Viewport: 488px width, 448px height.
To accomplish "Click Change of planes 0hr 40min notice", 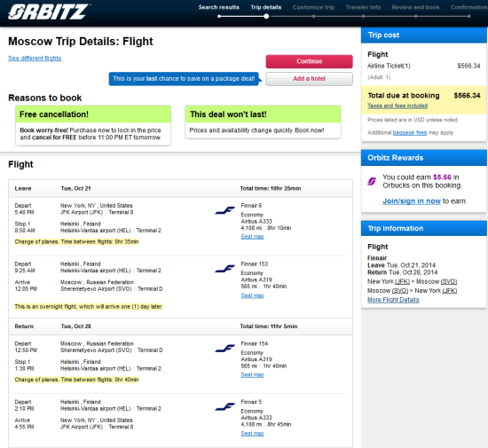I will (76, 380).
